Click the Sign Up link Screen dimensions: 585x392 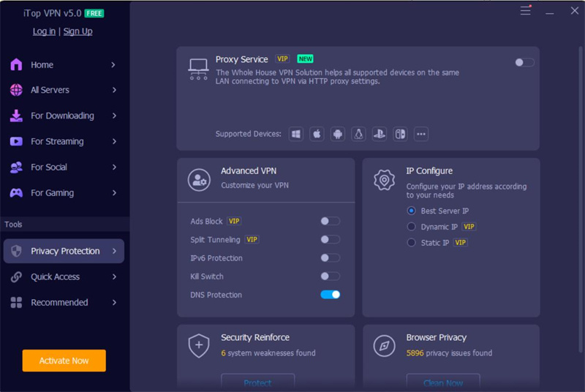click(78, 31)
